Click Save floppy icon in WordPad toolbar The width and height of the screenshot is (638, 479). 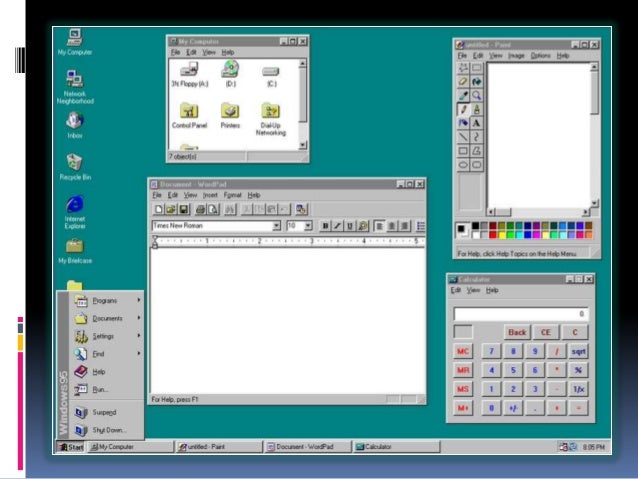(x=184, y=209)
